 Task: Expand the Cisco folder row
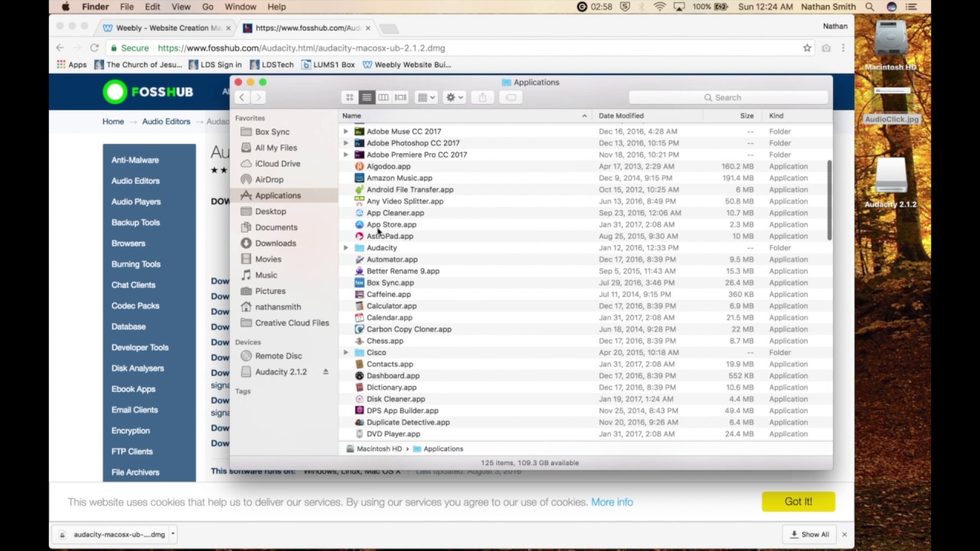(x=345, y=353)
